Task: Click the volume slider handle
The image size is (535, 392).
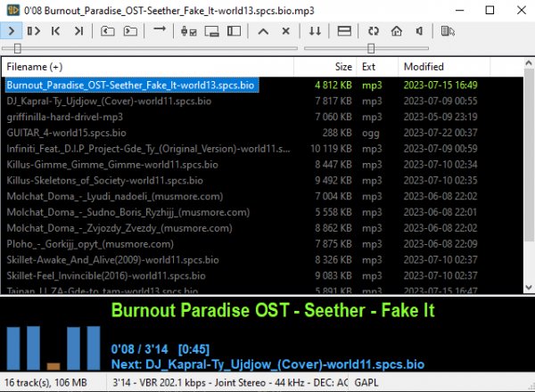Action: pyautogui.click(x=371, y=48)
